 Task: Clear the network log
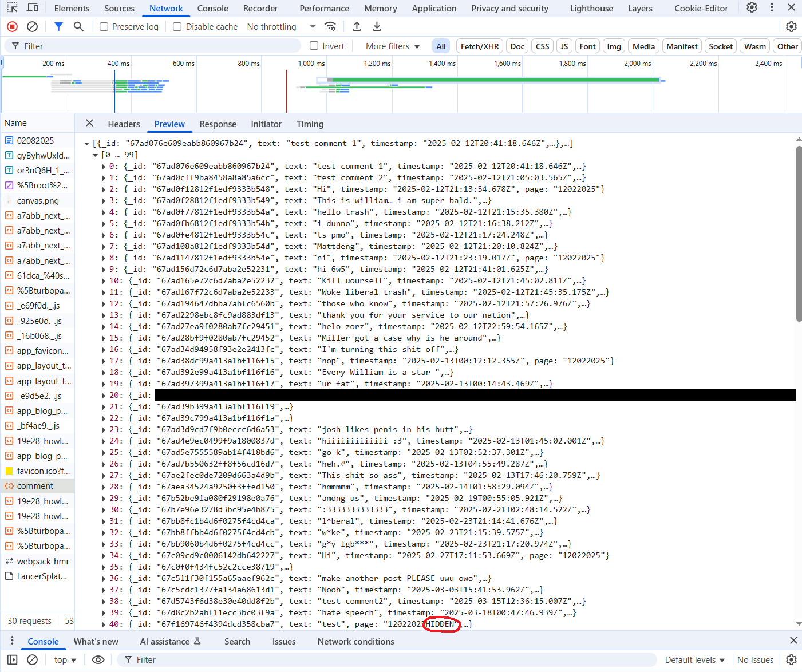[33, 27]
